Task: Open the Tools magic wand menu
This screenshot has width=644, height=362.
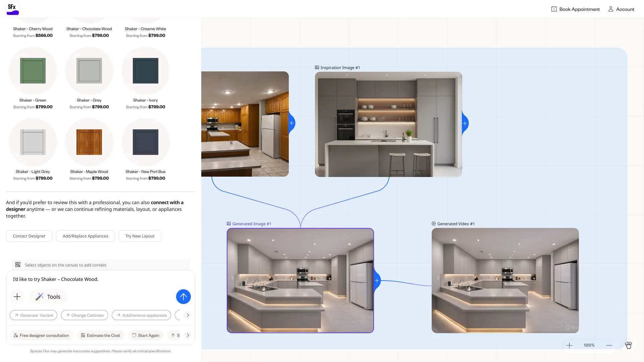Action: 48,297
